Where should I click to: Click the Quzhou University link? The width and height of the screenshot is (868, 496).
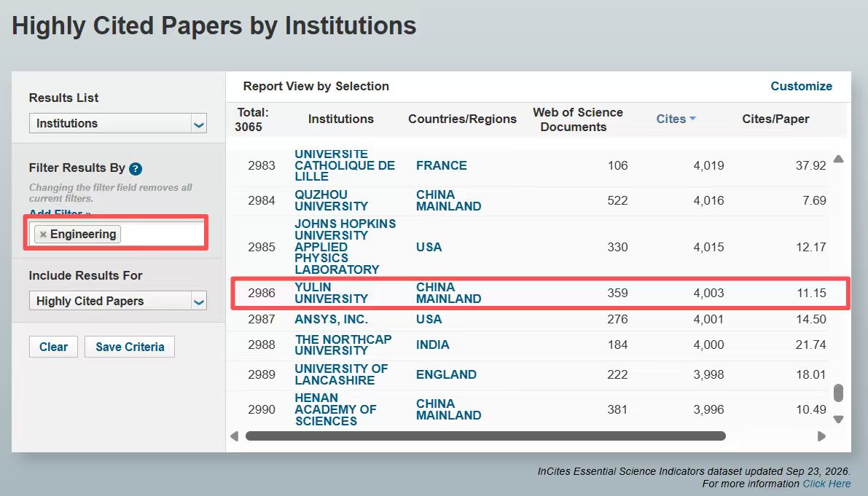[331, 201]
